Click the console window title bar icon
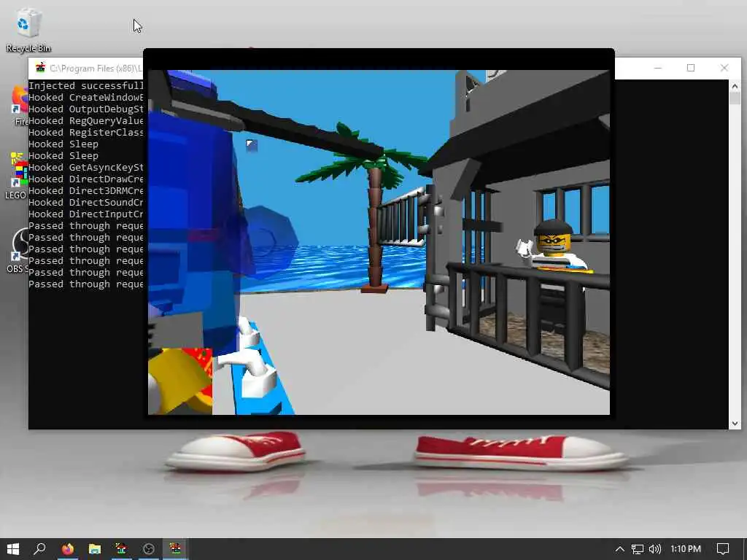The height and width of the screenshot is (560, 747). click(x=41, y=68)
